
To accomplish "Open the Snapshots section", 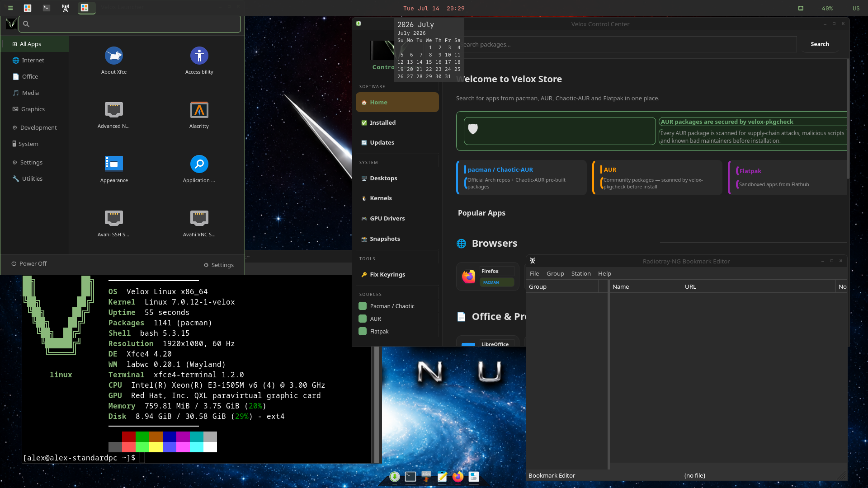I will [397, 239].
